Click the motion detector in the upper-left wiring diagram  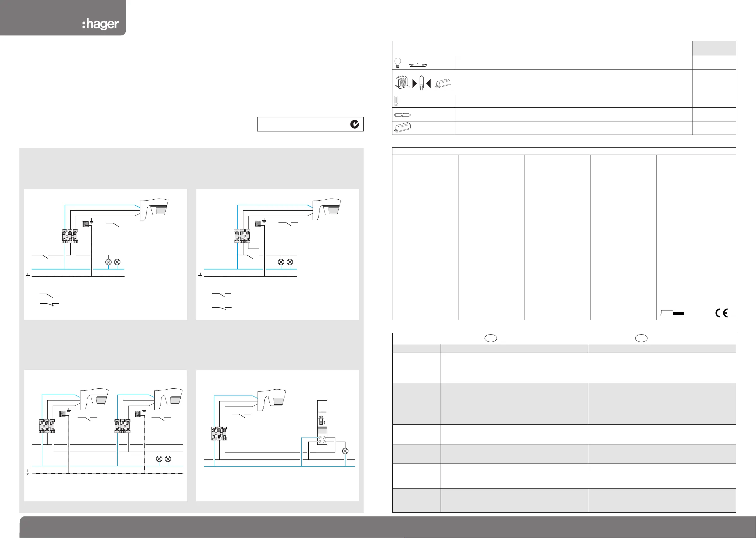coord(154,209)
